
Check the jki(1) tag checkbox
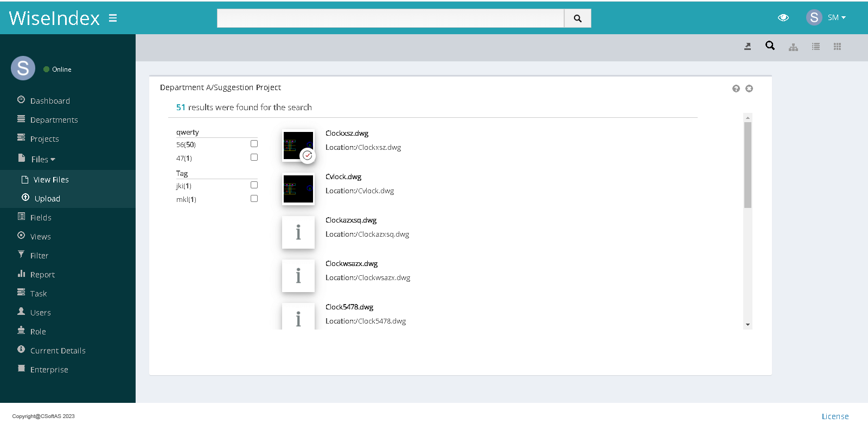click(254, 185)
